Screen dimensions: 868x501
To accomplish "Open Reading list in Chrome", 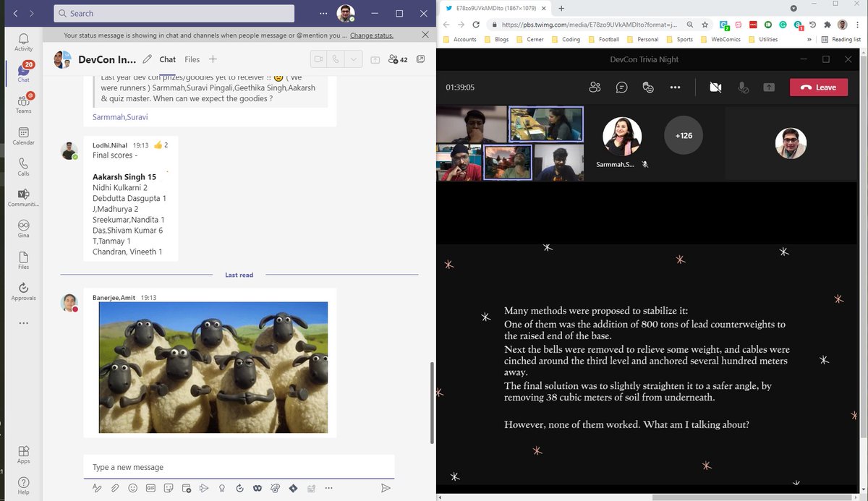I will [x=841, y=39].
